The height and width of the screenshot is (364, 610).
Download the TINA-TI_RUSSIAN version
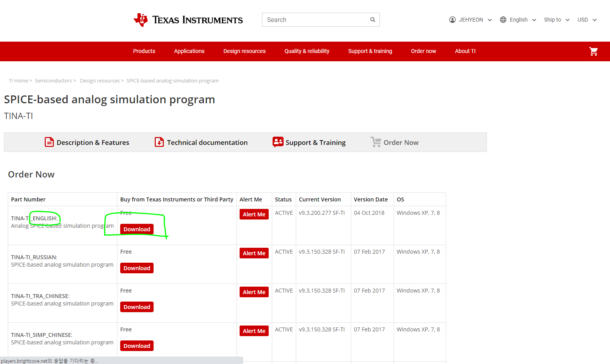tap(137, 268)
